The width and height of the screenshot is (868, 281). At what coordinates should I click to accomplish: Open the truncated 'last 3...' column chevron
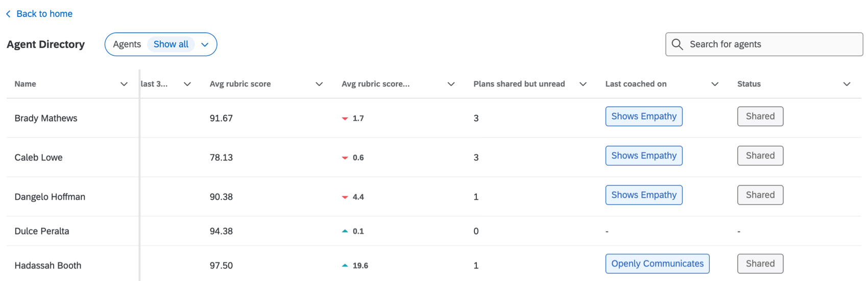[187, 84]
